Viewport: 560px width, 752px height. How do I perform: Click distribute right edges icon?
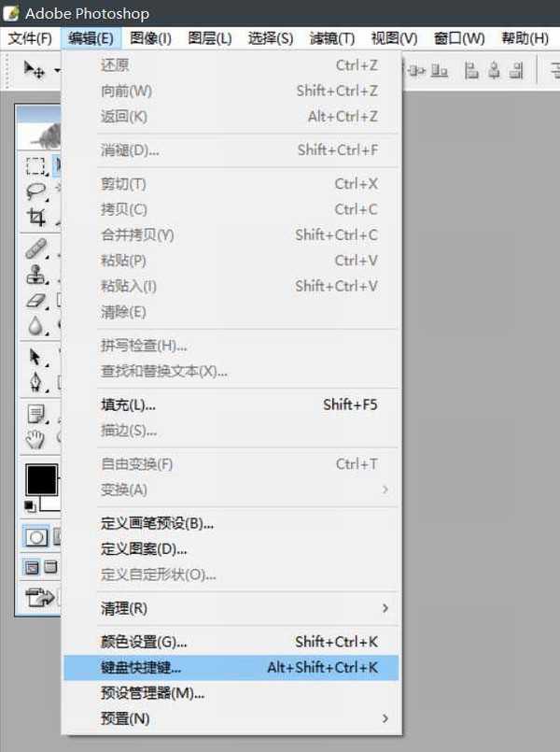pyautogui.click(x=439, y=71)
